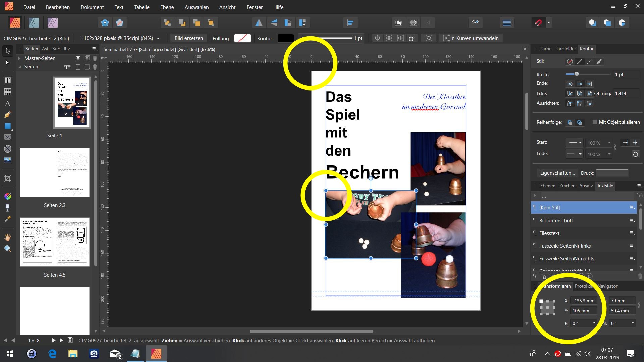Click the Gehrung miter value field
This screenshot has height=362, width=644.
pyautogui.click(x=626, y=93)
